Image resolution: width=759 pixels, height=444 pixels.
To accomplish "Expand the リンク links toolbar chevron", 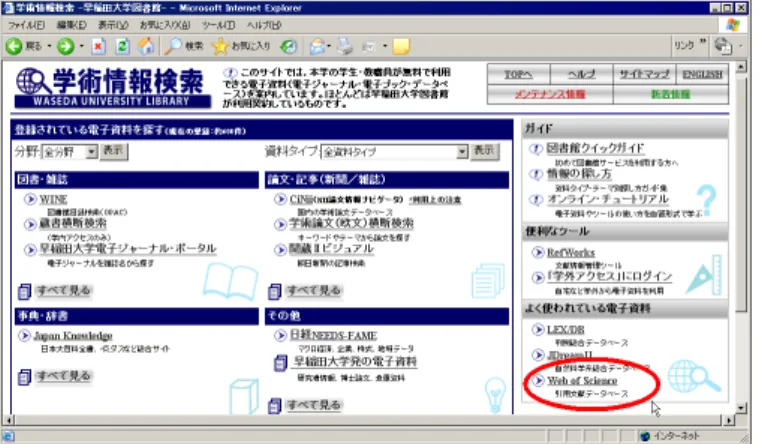I will coord(702,42).
